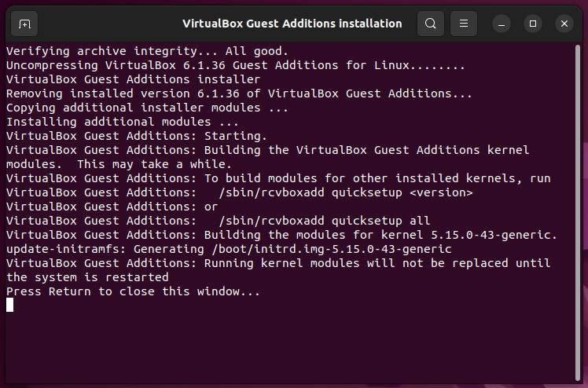Click the window title text
The height and width of the screenshot is (388, 588).
point(292,24)
